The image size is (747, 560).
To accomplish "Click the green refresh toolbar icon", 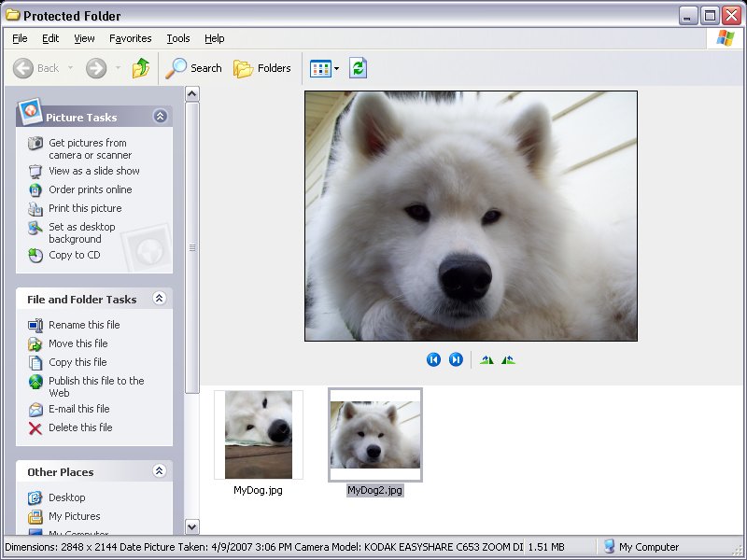I will tap(358, 68).
